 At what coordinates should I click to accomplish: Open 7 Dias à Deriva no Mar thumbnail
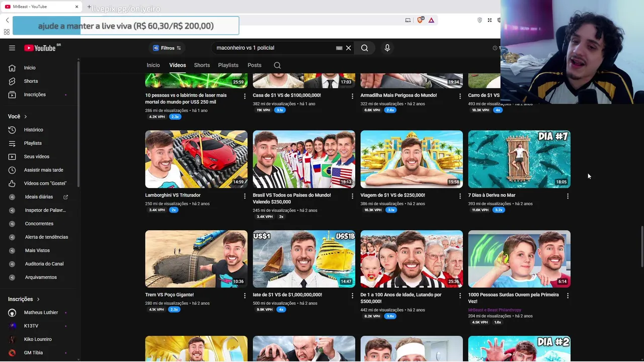click(519, 159)
